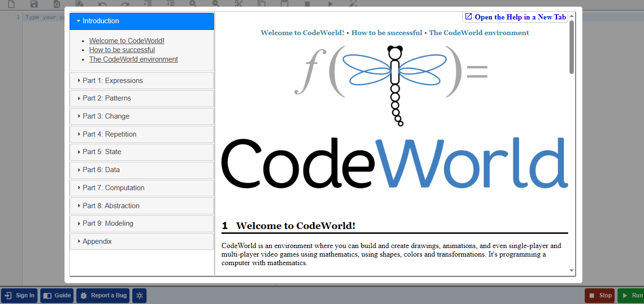Screen dimensions: 644x304
Task: Click the zoom in magnifier icon
Action: [193, 3]
